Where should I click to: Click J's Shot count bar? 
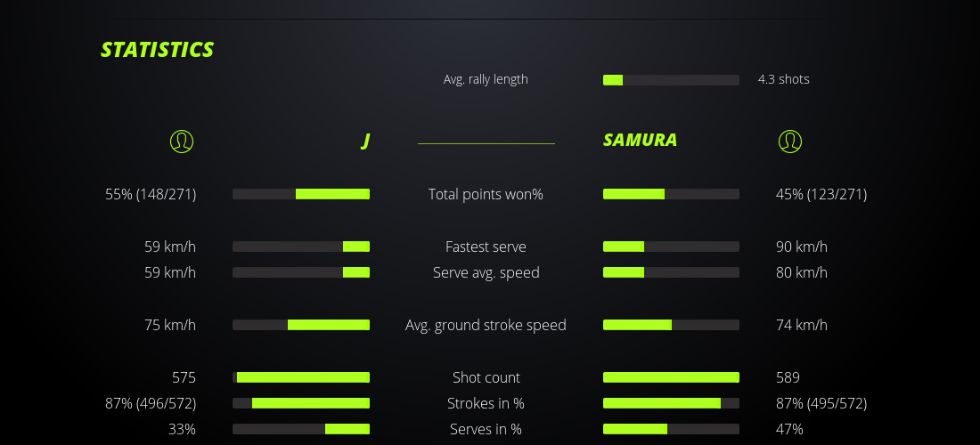pos(301,377)
